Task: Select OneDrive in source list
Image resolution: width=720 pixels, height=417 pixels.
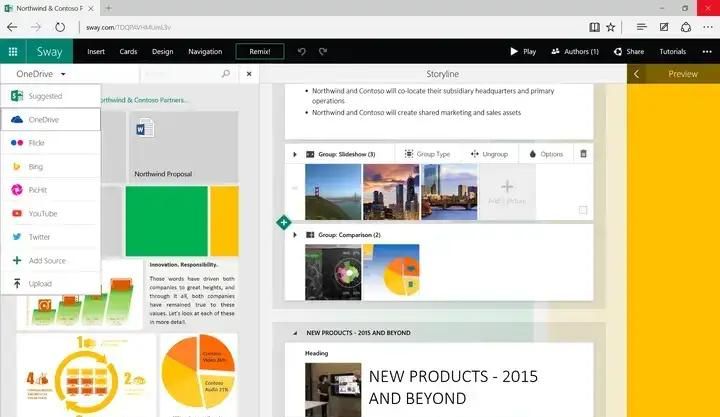Action: (x=51, y=119)
